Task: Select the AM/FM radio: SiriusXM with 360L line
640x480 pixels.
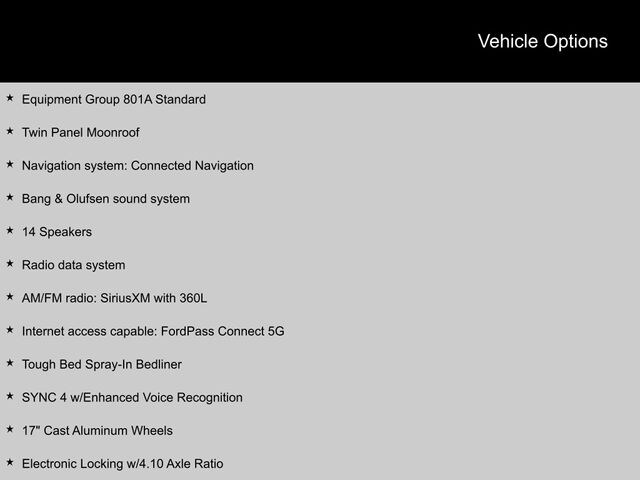Action: coord(115,298)
